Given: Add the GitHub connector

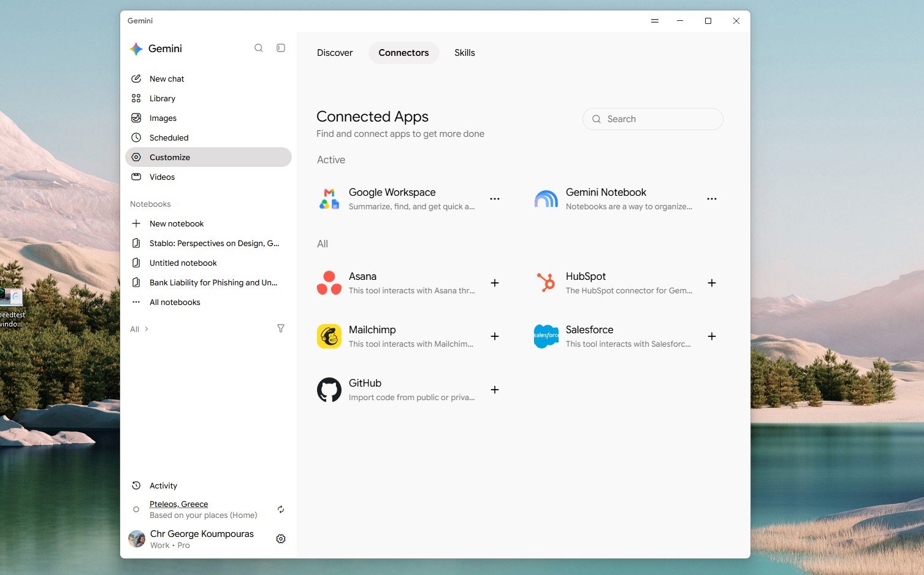Looking at the screenshot, I should [495, 390].
